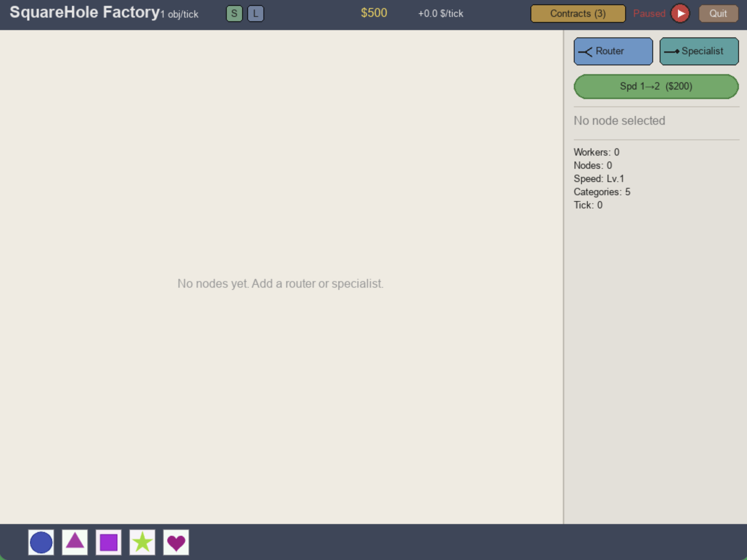Click the Categories: 5 stat line
Image resolution: width=747 pixels, height=560 pixels.
tap(602, 192)
